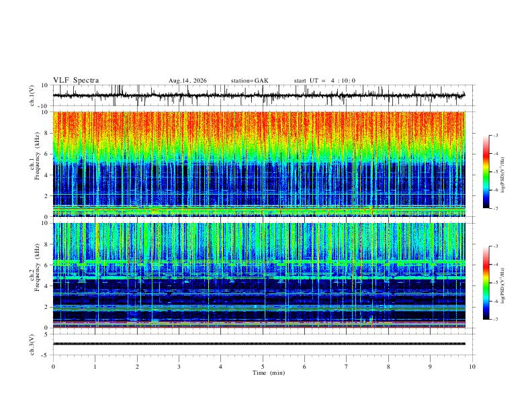Click the VLF Spectra title text
The height and width of the screenshot is (411, 532).
pyautogui.click(x=76, y=81)
